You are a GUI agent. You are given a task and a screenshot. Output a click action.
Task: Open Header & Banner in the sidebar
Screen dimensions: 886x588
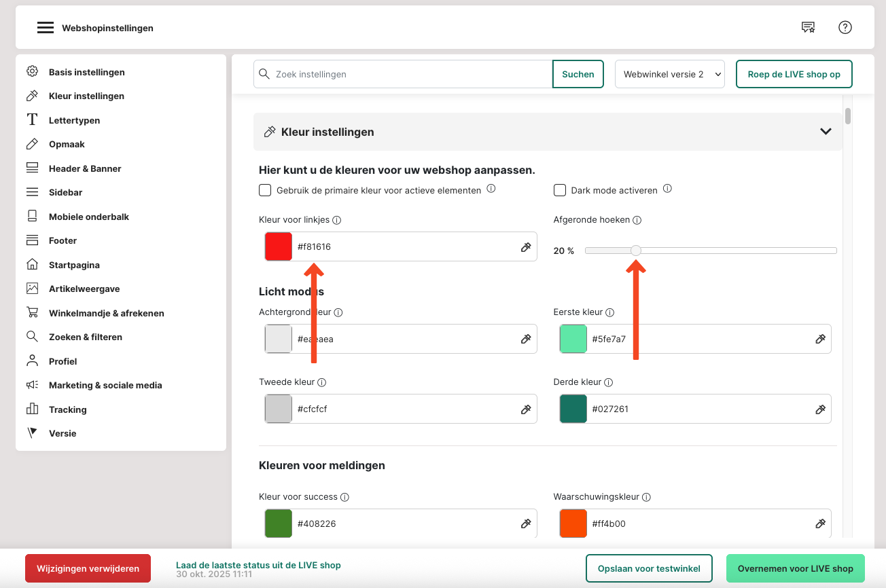point(85,168)
